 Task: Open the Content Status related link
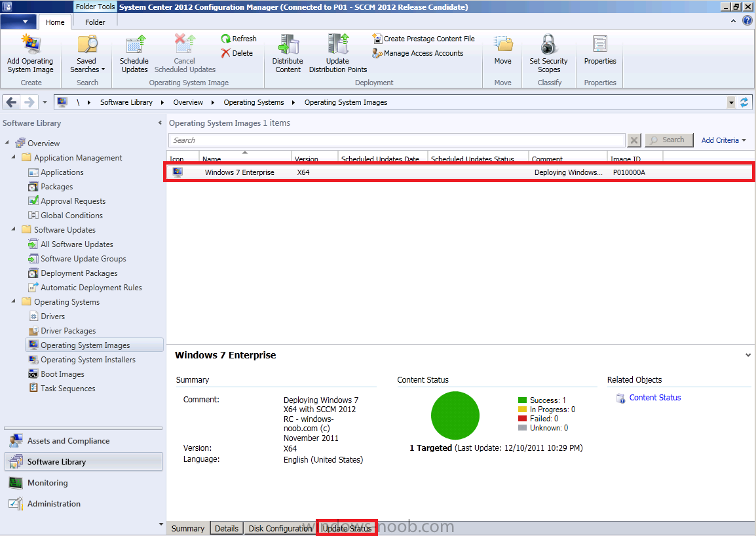click(654, 398)
